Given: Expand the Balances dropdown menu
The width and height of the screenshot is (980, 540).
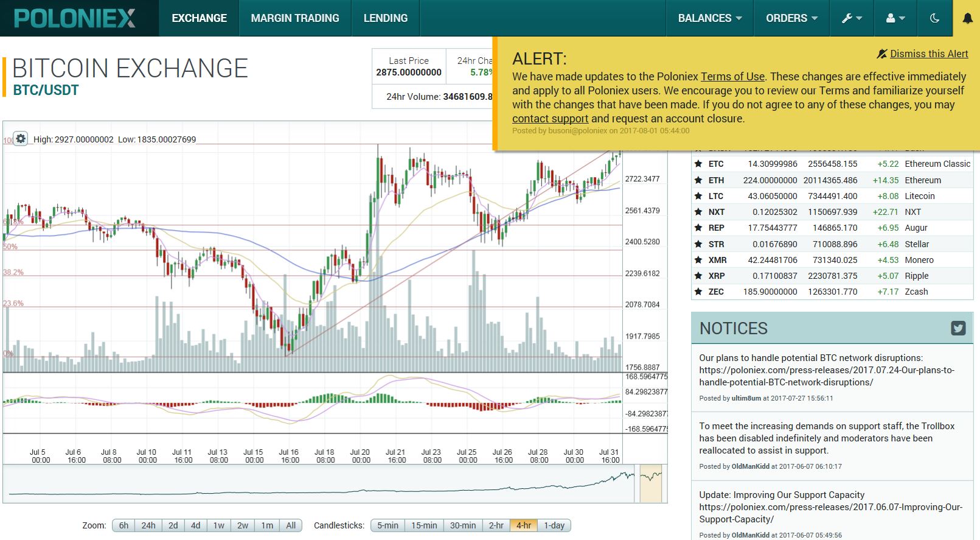Looking at the screenshot, I should click(x=710, y=18).
